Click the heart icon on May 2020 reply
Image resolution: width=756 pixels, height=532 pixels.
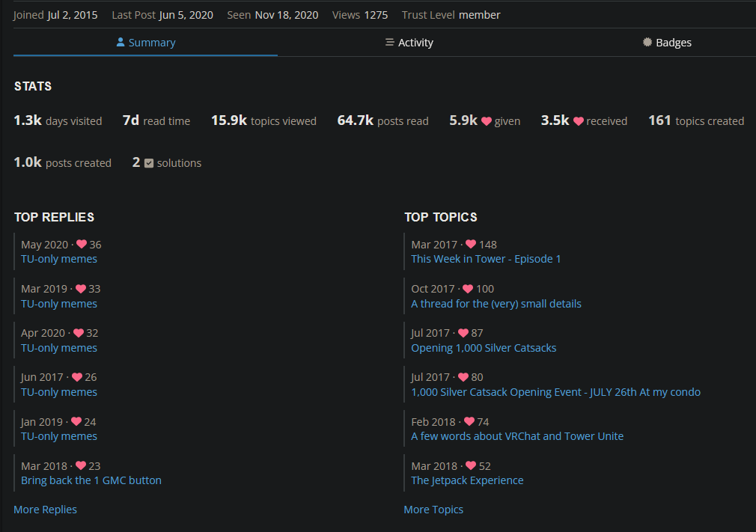82,245
